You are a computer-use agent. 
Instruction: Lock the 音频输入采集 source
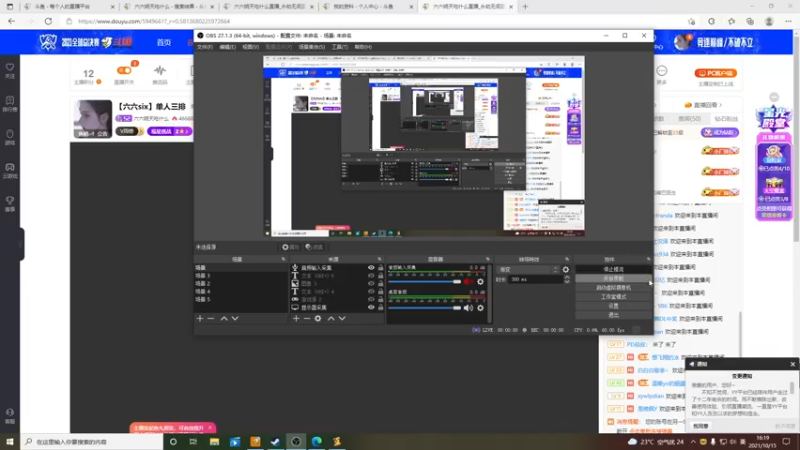(x=380, y=267)
